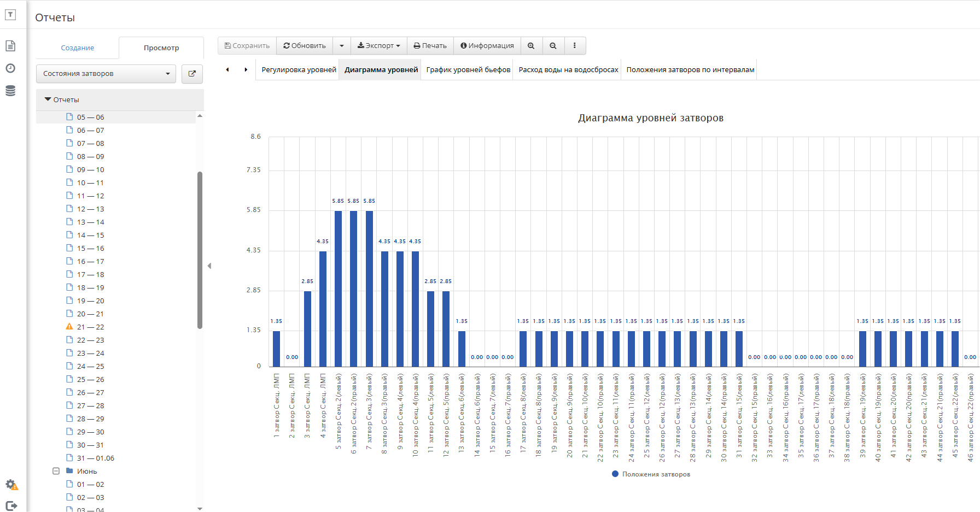Select report 10 — 11
980x512 pixels.
[90, 183]
